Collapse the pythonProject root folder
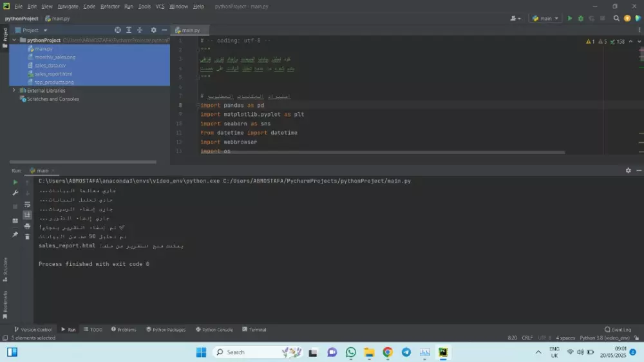 pyautogui.click(x=14, y=41)
